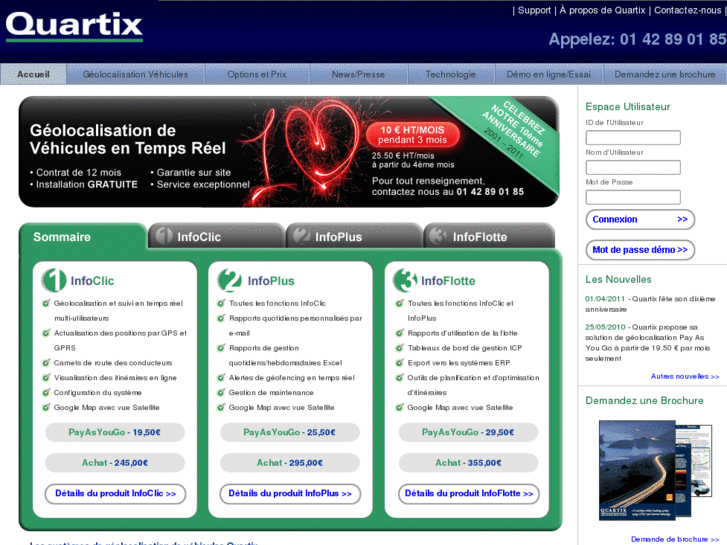Click checkmark beside 'Configuration du système'

click(x=46, y=392)
